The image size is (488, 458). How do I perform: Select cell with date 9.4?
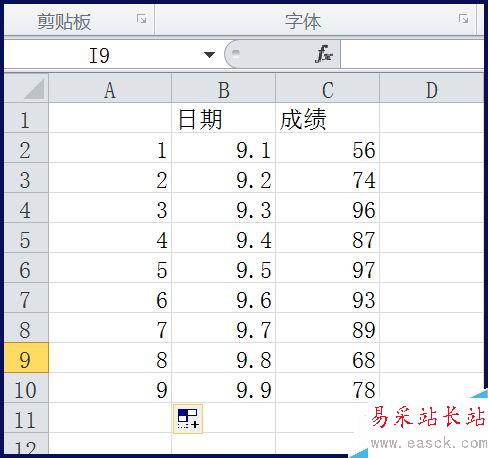point(224,238)
